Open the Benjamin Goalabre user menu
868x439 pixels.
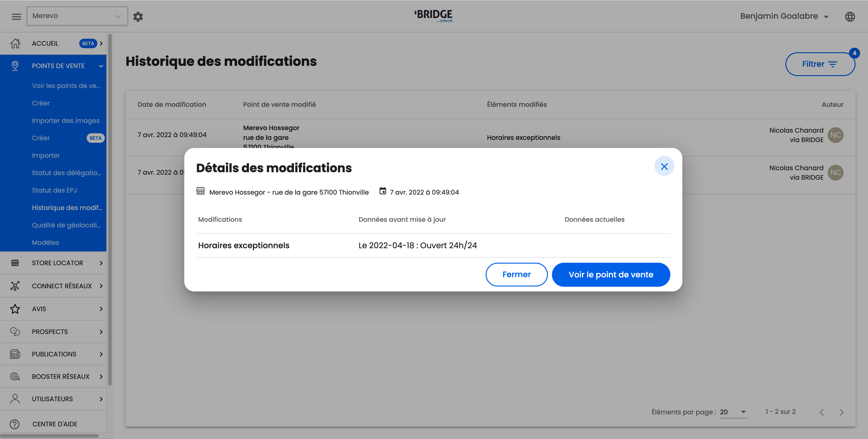click(784, 16)
